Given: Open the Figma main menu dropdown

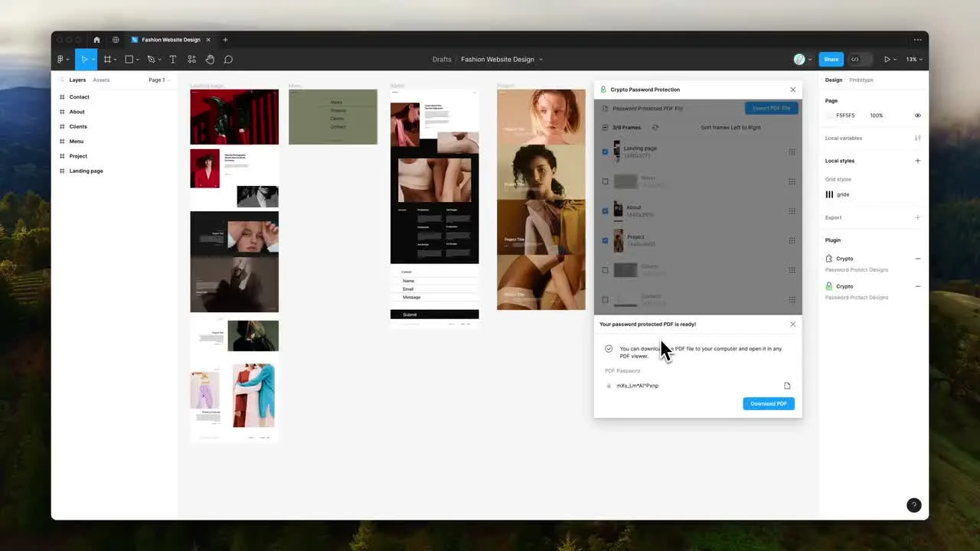Looking at the screenshot, I should tap(63, 60).
